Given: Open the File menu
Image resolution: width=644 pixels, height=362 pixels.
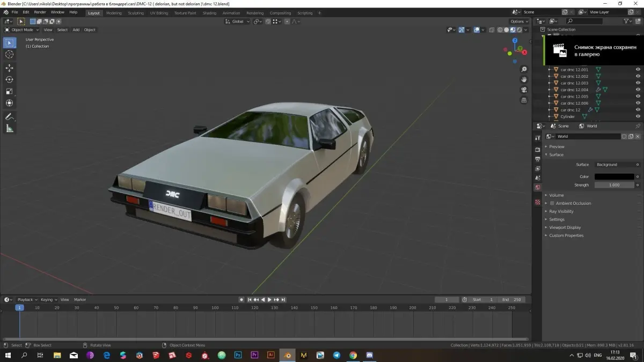Looking at the screenshot, I should [x=14, y=12].
